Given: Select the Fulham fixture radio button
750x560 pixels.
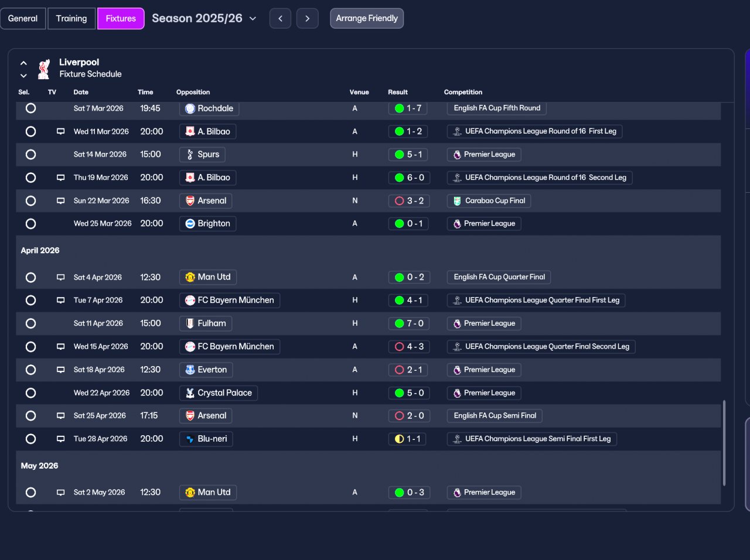Looking at the screenshot, I should pyautogui.click(x=30, y=323).
